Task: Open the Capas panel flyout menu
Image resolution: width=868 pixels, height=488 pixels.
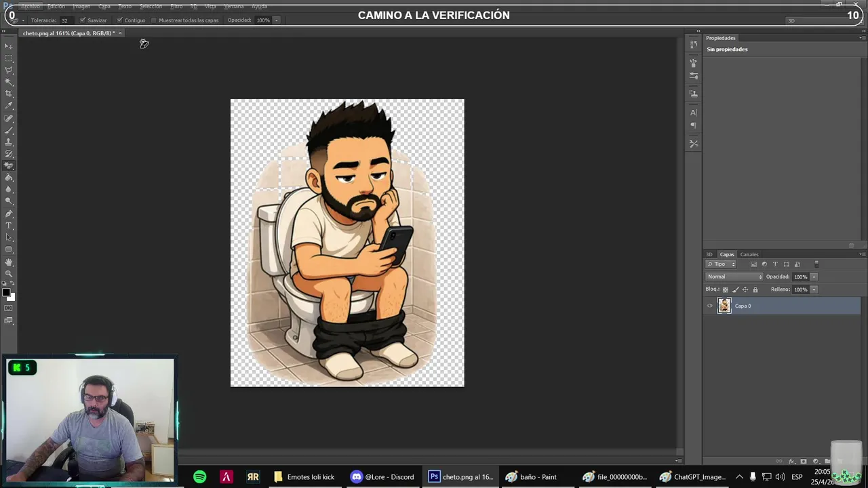Action: coord(862,254)
